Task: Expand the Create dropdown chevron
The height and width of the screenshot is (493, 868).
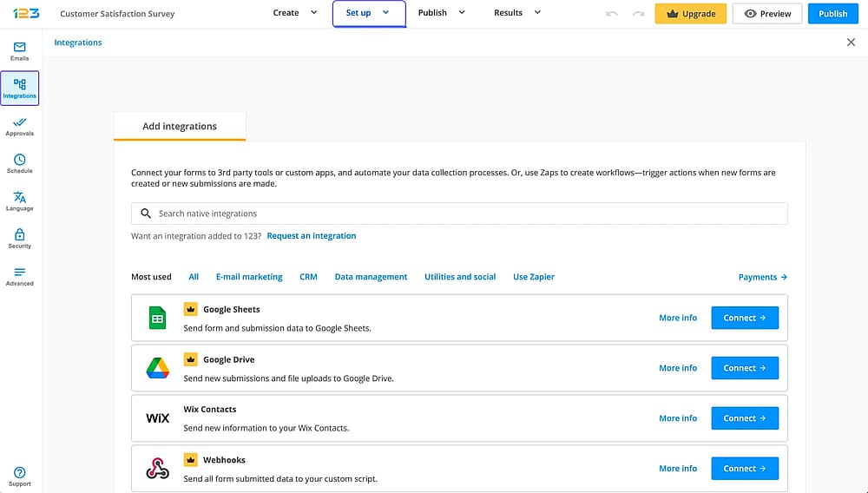Action: click(313, 12)
